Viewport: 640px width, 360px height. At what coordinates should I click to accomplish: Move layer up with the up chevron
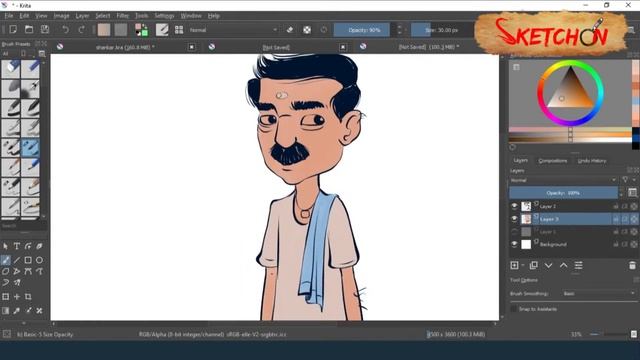click(x=564, y=265)
